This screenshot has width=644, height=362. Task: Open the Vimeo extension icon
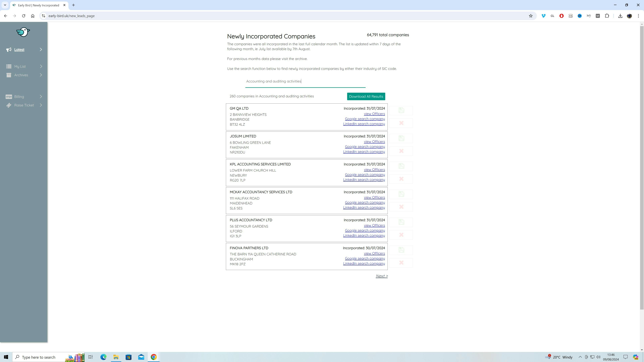[544, 16]
